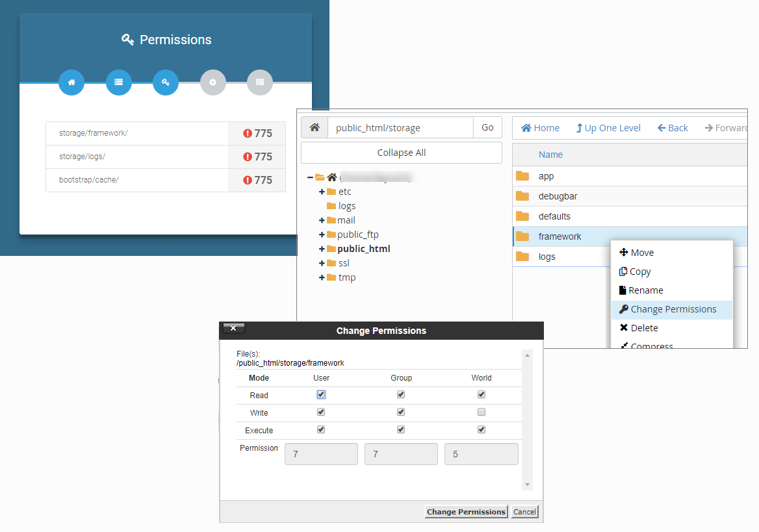Viewport: 759px width, 532px height.
Task: Click the dialog scrollbar down arrow
Action: pyautogui.click(x=527, y=485)
